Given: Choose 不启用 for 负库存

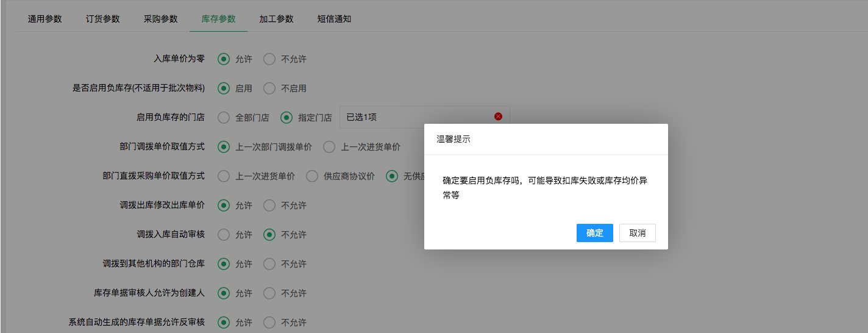Looking at the screenshot, I should pos(269,88).
